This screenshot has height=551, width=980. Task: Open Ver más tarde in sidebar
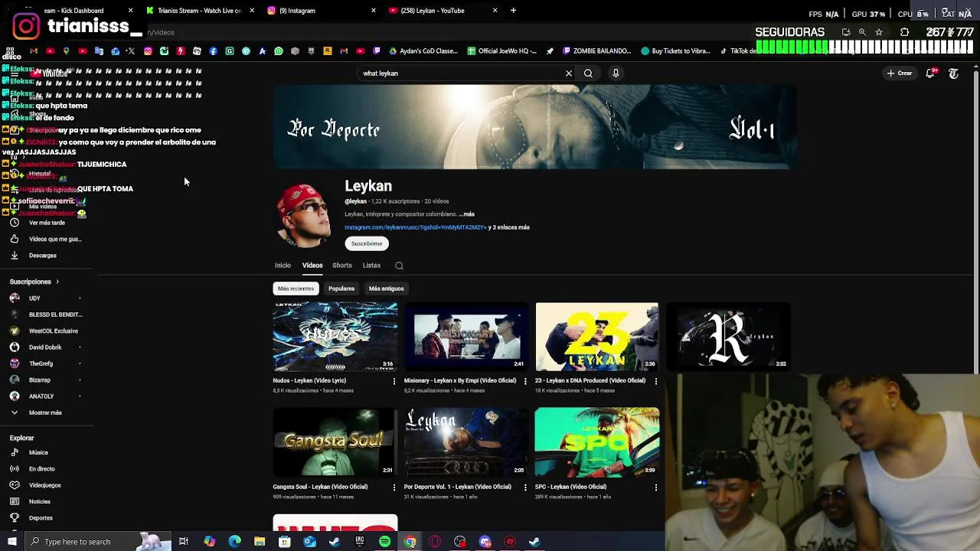(46, 223)
